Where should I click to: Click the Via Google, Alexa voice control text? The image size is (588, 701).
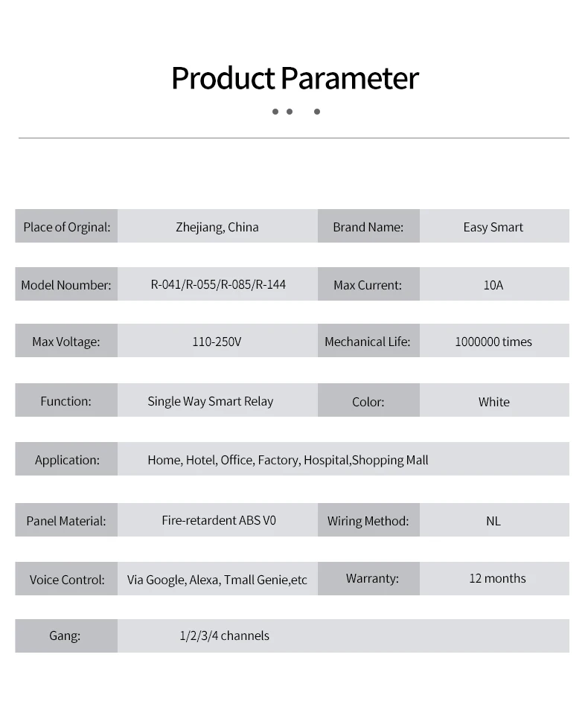(x=217, y=580)
